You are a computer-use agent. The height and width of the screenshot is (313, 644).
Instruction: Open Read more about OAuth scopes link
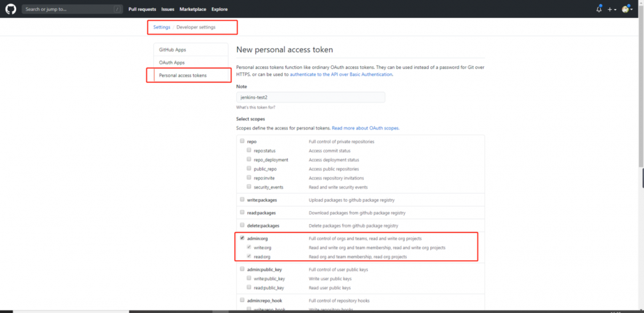point(365,128)
